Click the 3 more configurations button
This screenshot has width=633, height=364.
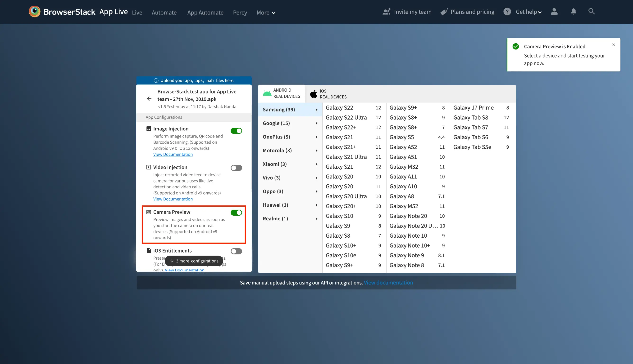pos(194,261)
